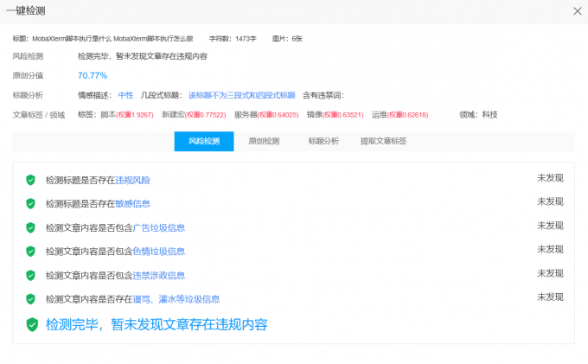Click the 谩骂、灌水等垃圾信息 link
This screenshot has height=364, width=588.
coord(176,299)
